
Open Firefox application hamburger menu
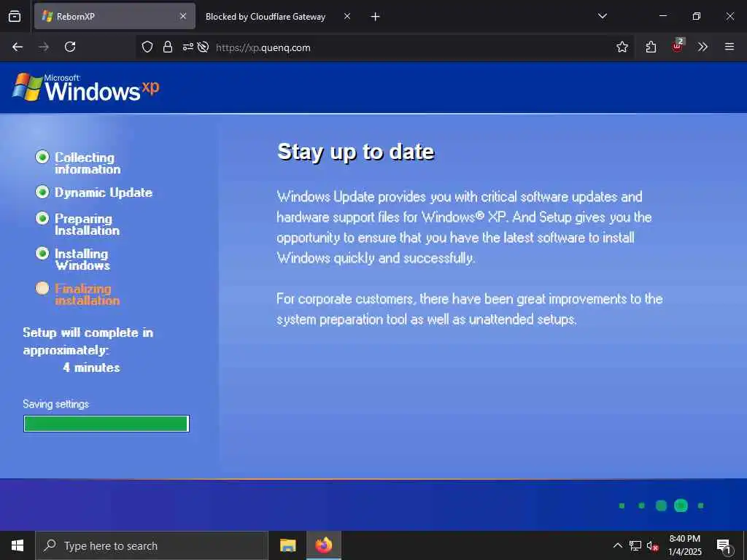click(729, 47)
